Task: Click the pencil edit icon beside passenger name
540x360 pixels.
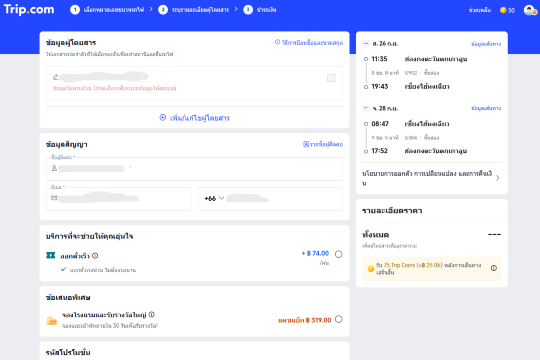Action: [55, 77]
